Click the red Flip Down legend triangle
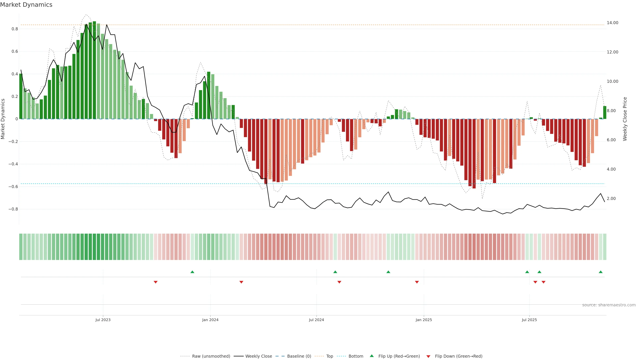The height and width of the screenshot is (362, 644). pos(428,356)
